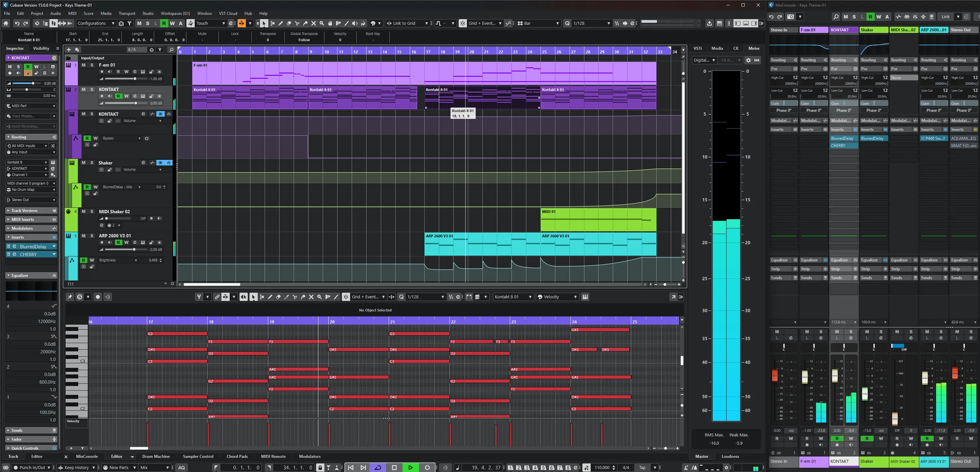Toggle Read automation on F-em 01 track

click(x=118, y=72)
